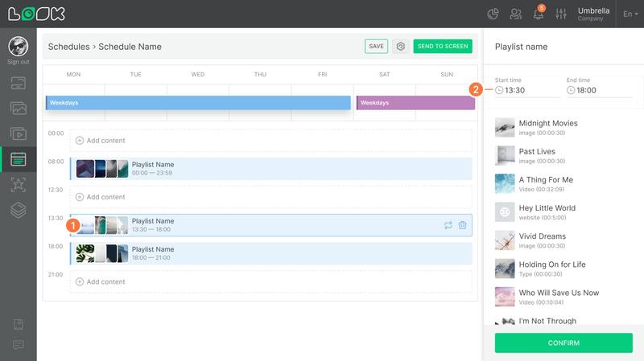The height and width of the screenshot is (361, 644).
Task: Open Screens section in sidebar
Action: pyautogui.click(x=18, y=84)
